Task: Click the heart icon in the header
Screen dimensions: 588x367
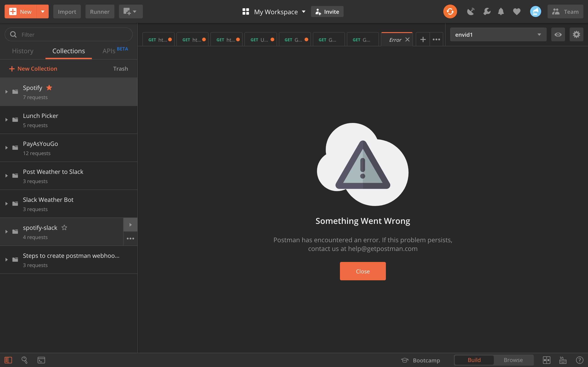Action: (517, 11)
